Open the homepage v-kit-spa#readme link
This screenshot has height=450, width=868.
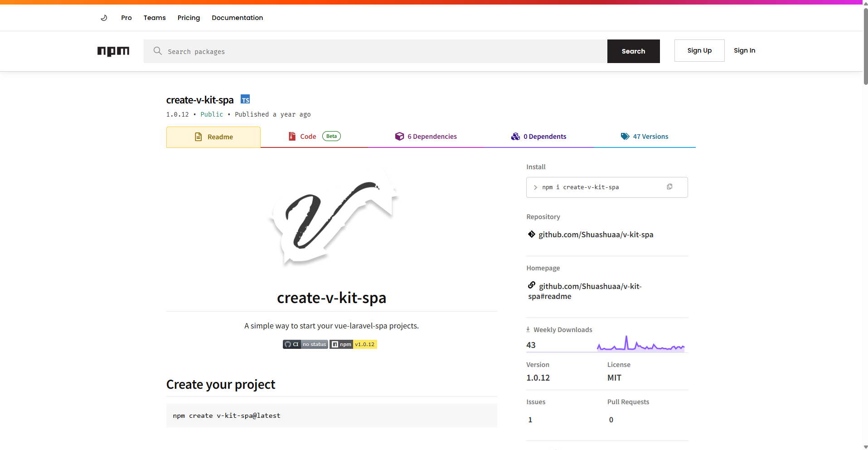[585, 291]
